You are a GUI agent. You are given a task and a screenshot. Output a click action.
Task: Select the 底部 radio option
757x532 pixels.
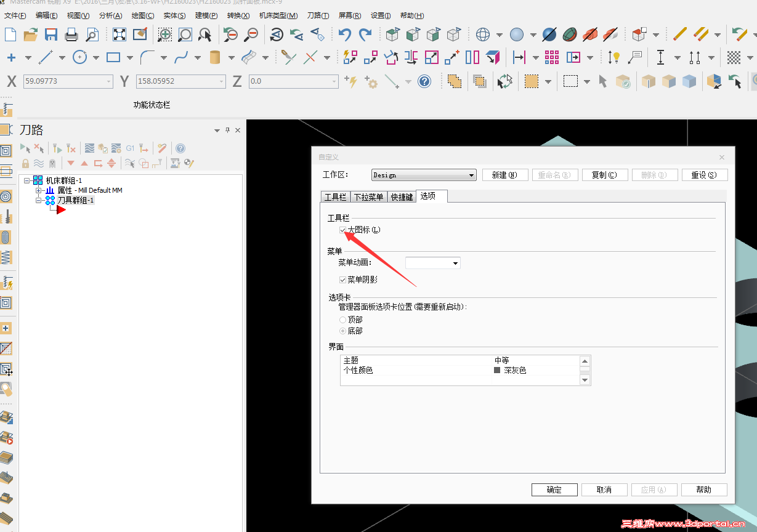click(x=343, y=331)
